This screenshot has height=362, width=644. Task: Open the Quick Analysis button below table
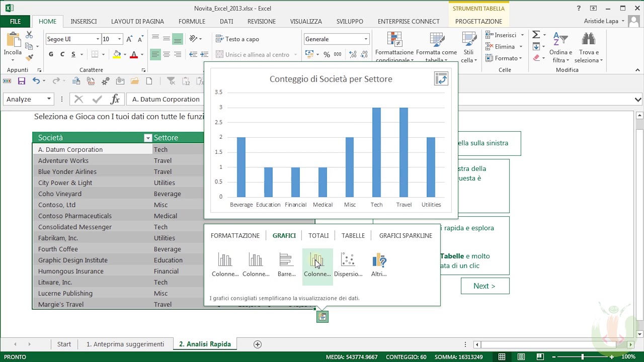tap(322, 317)
